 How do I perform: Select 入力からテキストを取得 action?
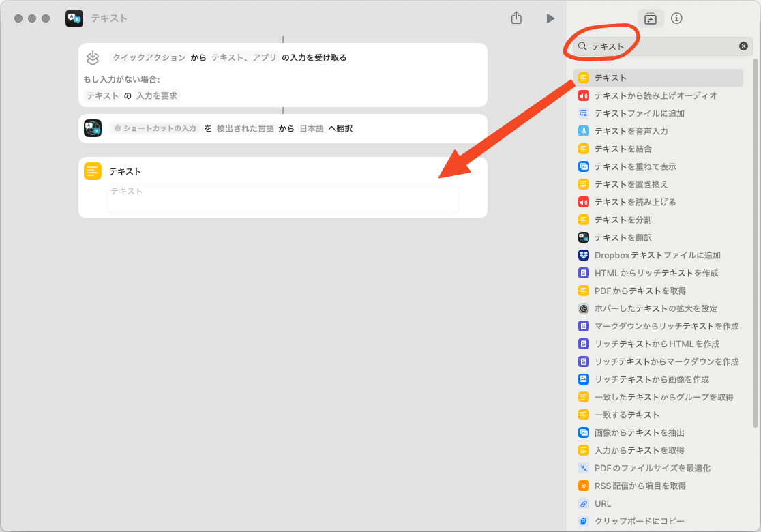pos(657,450)
